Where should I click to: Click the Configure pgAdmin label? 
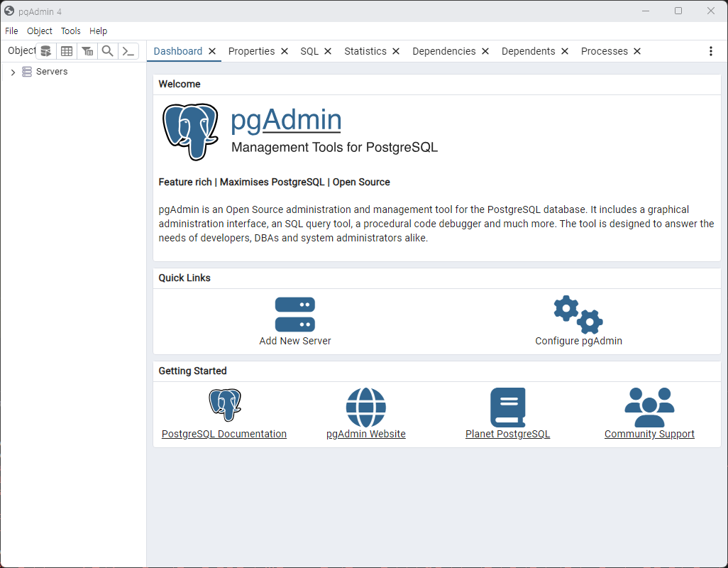[x=578, y=341]
